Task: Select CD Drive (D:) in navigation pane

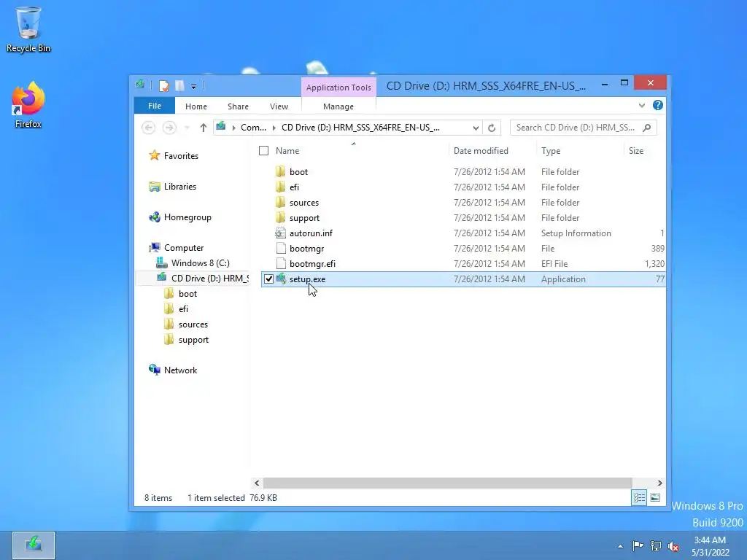Action: pyautogui.click(x=209, y=278)
